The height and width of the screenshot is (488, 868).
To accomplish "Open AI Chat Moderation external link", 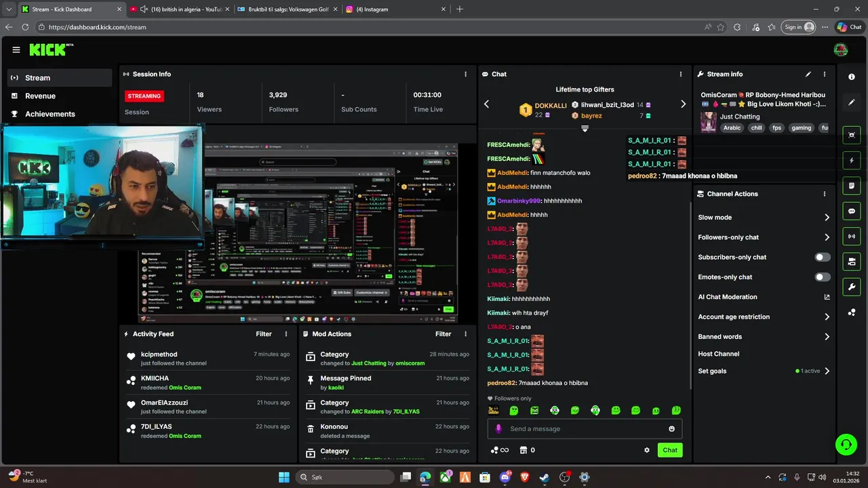I will [827, 297].
